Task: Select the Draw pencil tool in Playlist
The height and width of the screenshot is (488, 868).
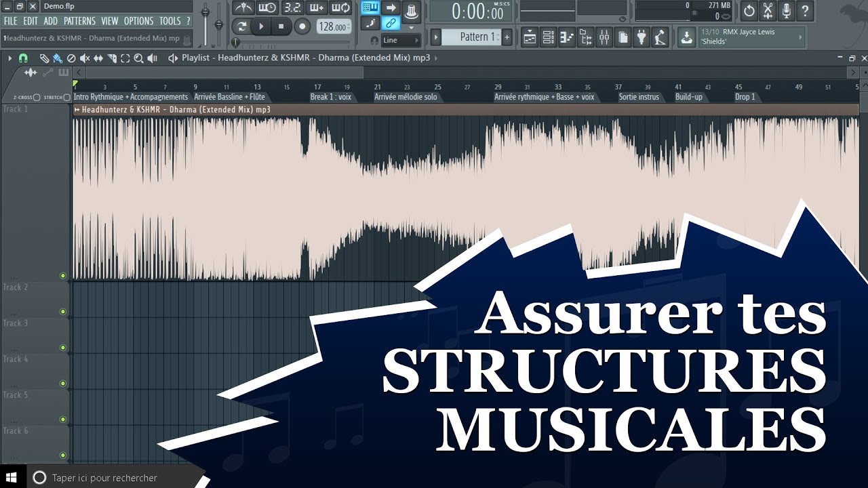Action: pos(44,58)
